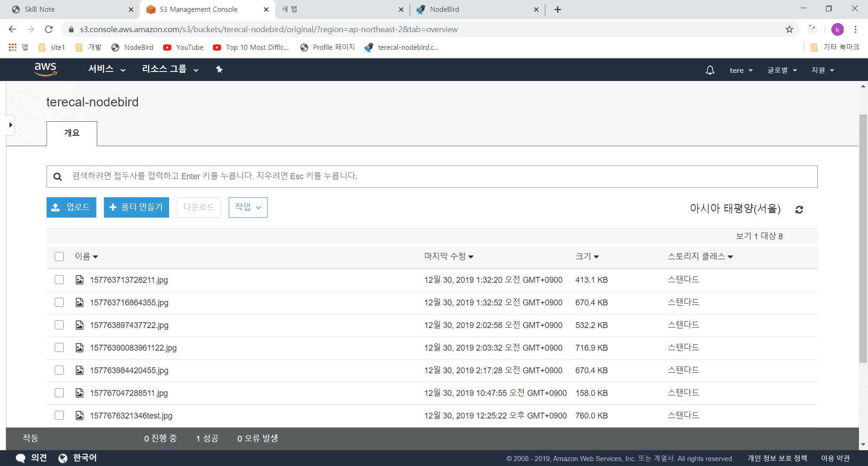Click the pin shortcut icon in AWS navbar
Screen dimensions: 868x466
pyautogui.click(x=219, y=69)
